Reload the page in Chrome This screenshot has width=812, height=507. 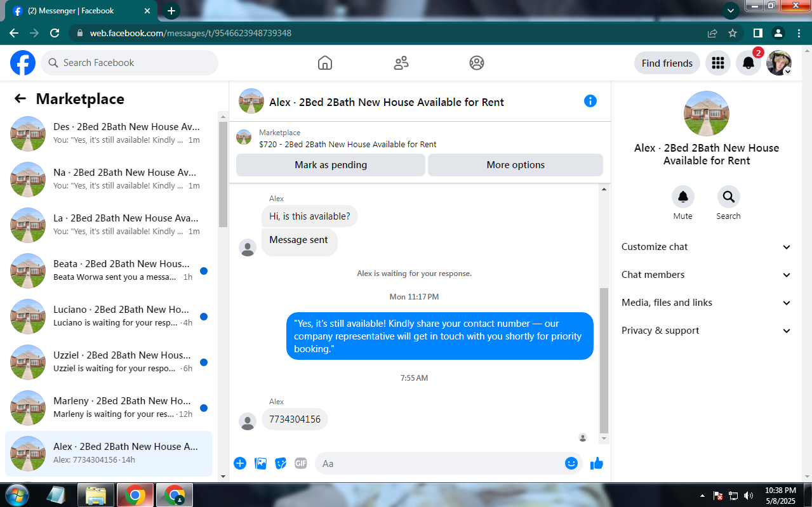(x=55, y=33)
